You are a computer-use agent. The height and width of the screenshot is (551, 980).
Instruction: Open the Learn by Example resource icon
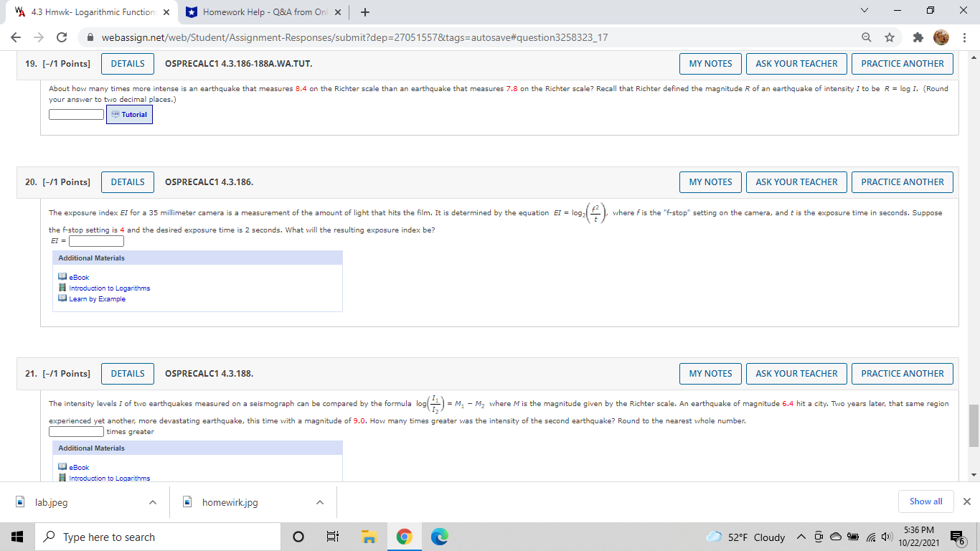62,299
